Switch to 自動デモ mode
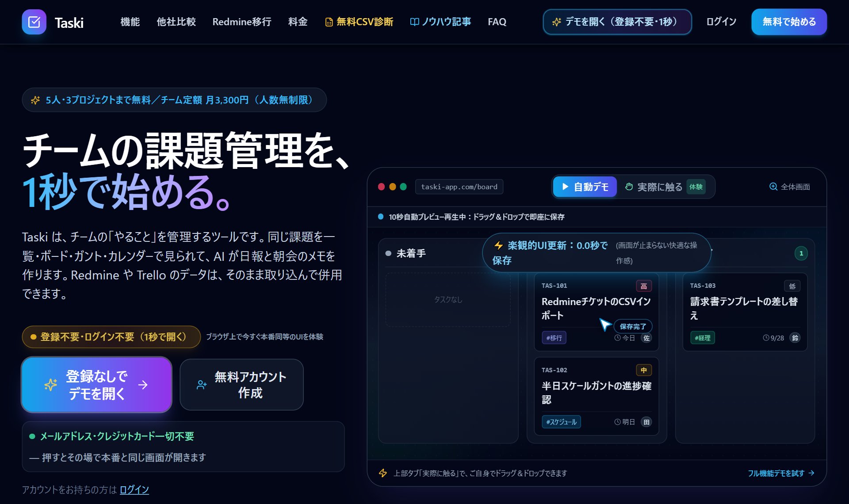 [x=585, y=187]
